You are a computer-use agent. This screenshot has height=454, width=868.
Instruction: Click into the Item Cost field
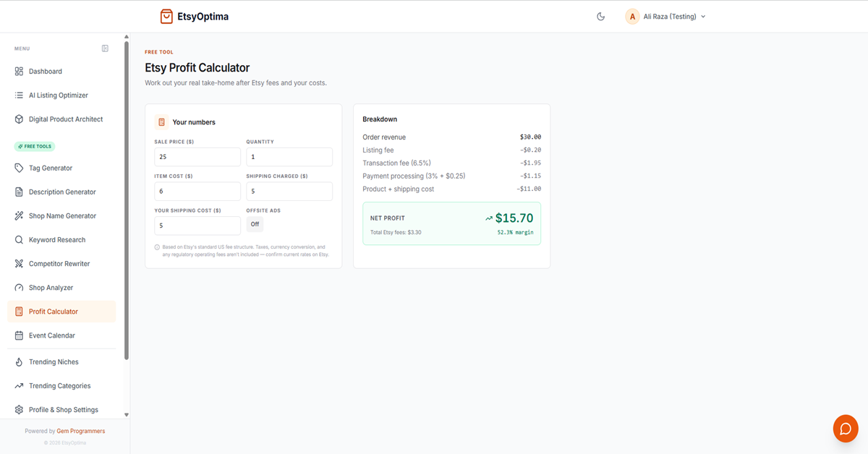pos(197,192)
